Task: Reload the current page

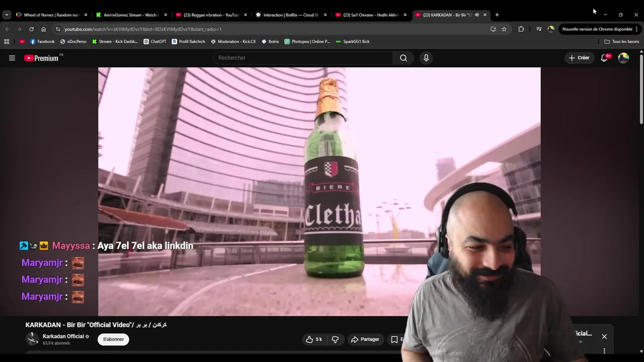Action: tap(31, 29)
